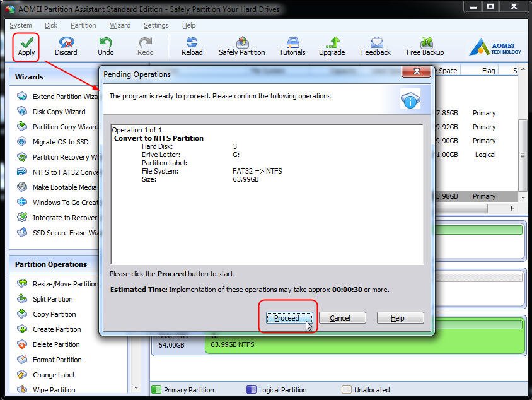Select Format Partition operation
Image resolution: width=532 pixels, height=400 pixels.
coord(49,359)
